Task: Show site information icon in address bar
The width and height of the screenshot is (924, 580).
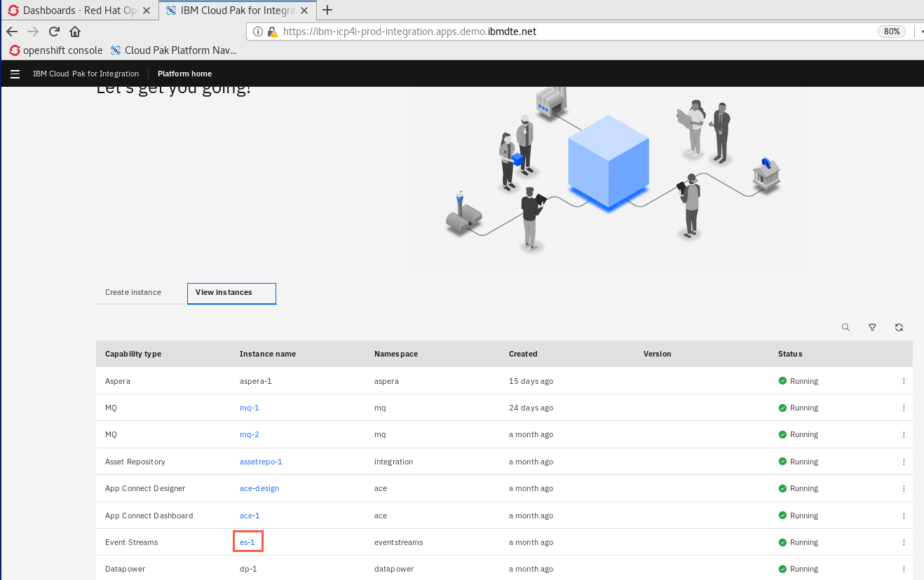Action: click(x=258, y=32)
